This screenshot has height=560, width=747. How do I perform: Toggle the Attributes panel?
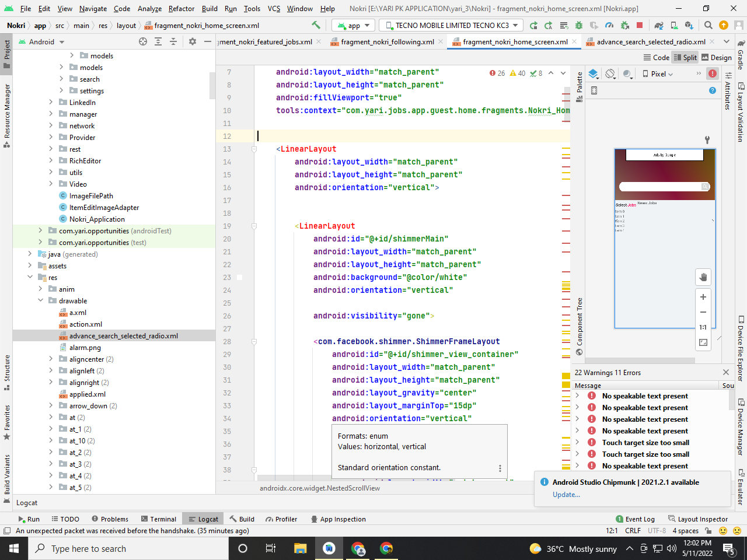point(728,90)
